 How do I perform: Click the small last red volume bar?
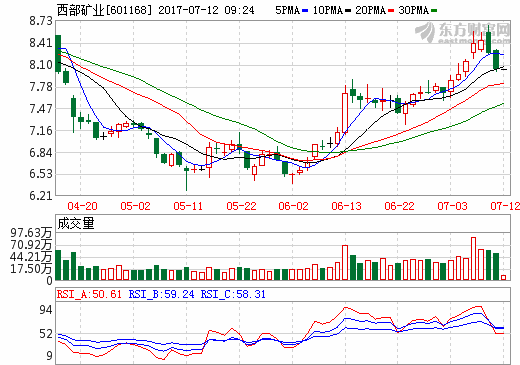[x=503, y=277]
